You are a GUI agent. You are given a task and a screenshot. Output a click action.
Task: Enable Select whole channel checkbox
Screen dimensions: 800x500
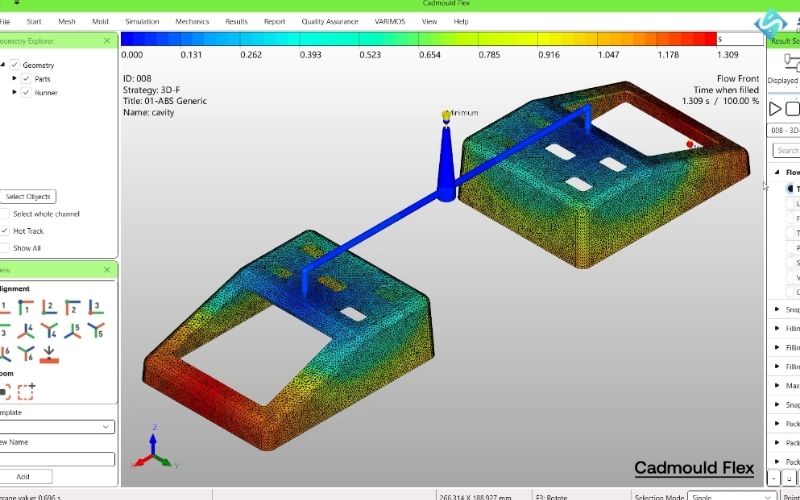pos(5,213)
